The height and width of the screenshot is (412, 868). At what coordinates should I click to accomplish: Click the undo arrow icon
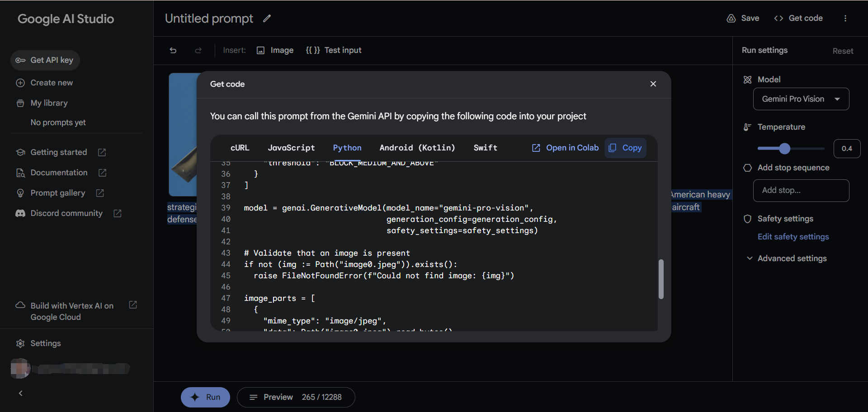pyautogui.click(x=173, y=50)
